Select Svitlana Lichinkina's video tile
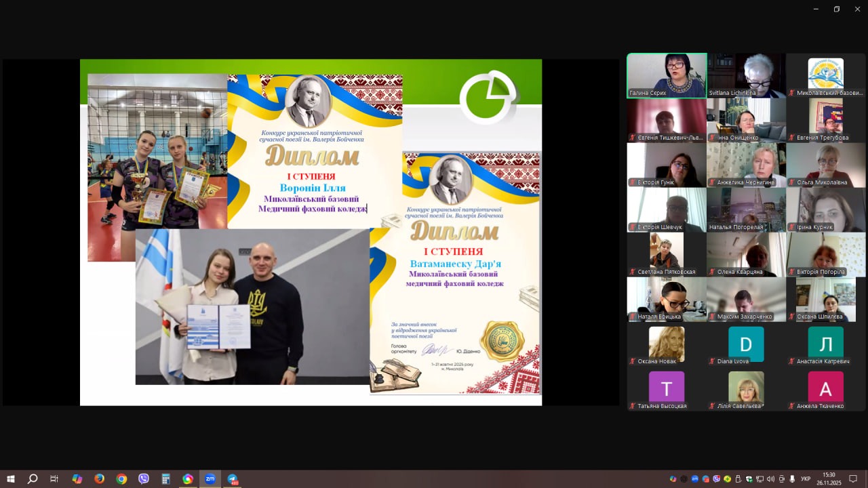 [x=746, y=75]
